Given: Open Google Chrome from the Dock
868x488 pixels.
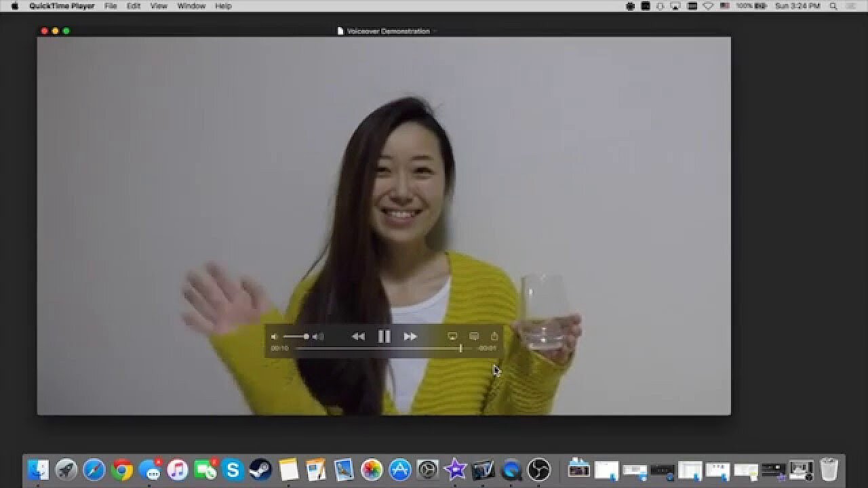Looking at the screenshot, I should point(122,469).
